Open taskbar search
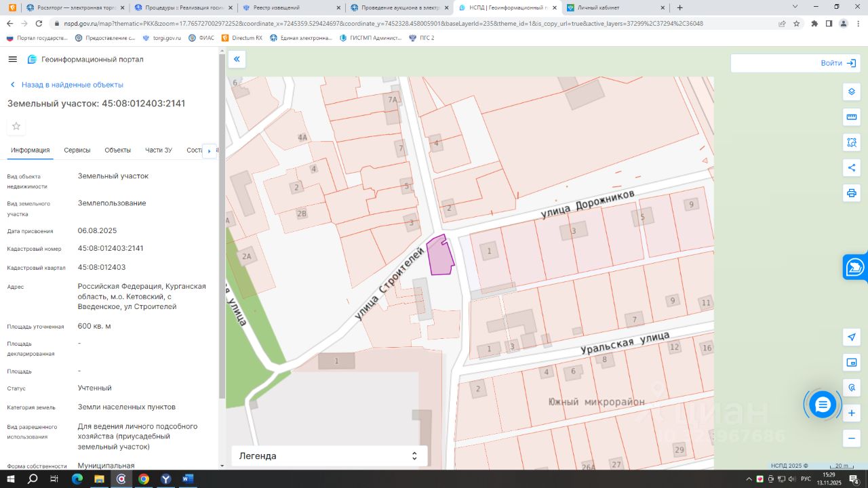This screenshot has width=868, height=488. click(33, 479)
